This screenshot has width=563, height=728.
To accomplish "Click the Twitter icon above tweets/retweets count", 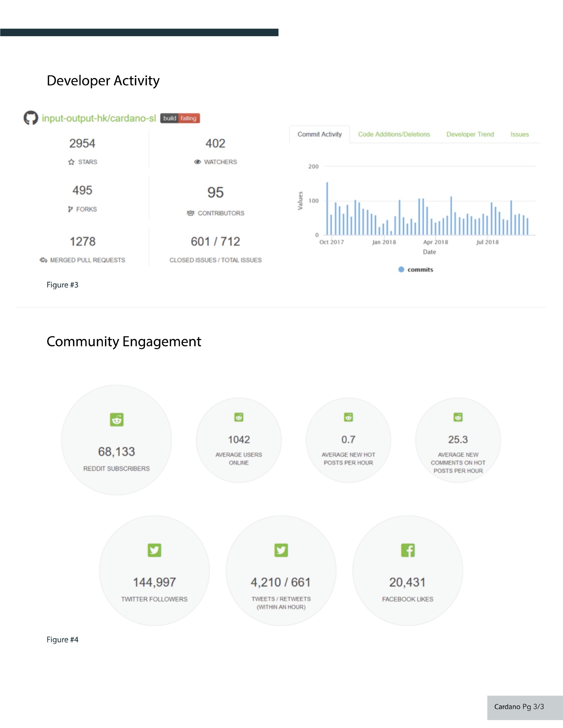I will [281, 550].
